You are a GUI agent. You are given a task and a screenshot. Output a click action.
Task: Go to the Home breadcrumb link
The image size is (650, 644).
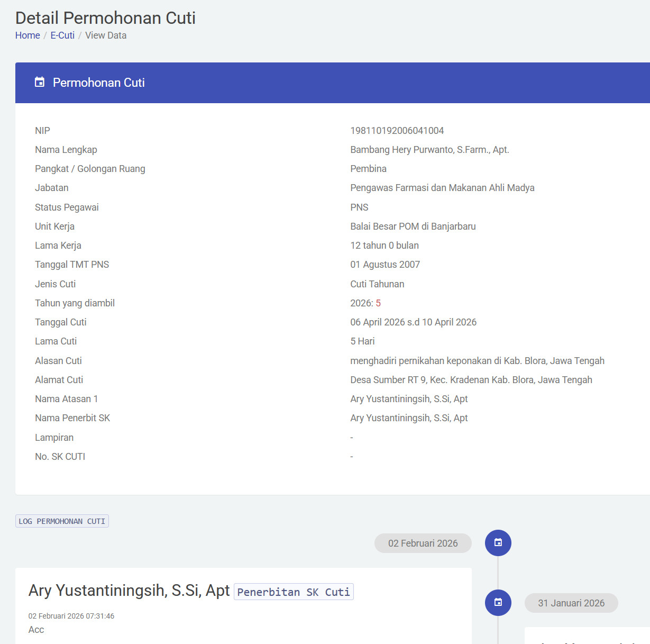click(x=28, y=35)
